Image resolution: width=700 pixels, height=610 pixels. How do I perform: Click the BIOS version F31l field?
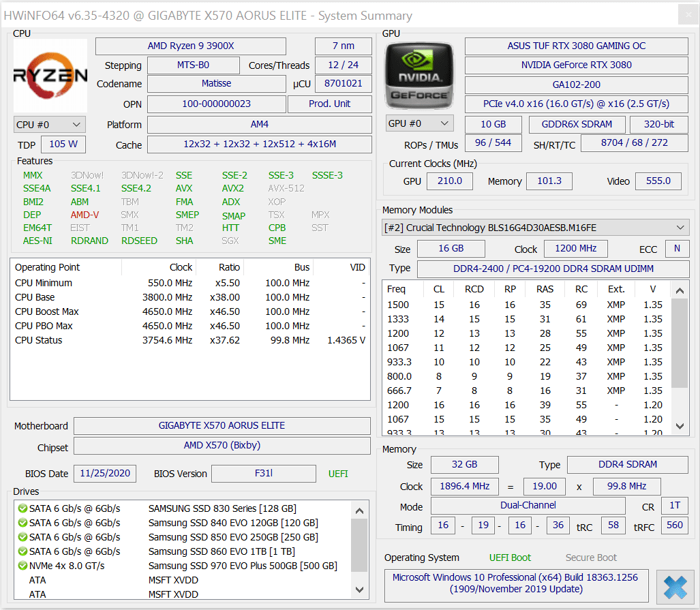coord(263,474)
